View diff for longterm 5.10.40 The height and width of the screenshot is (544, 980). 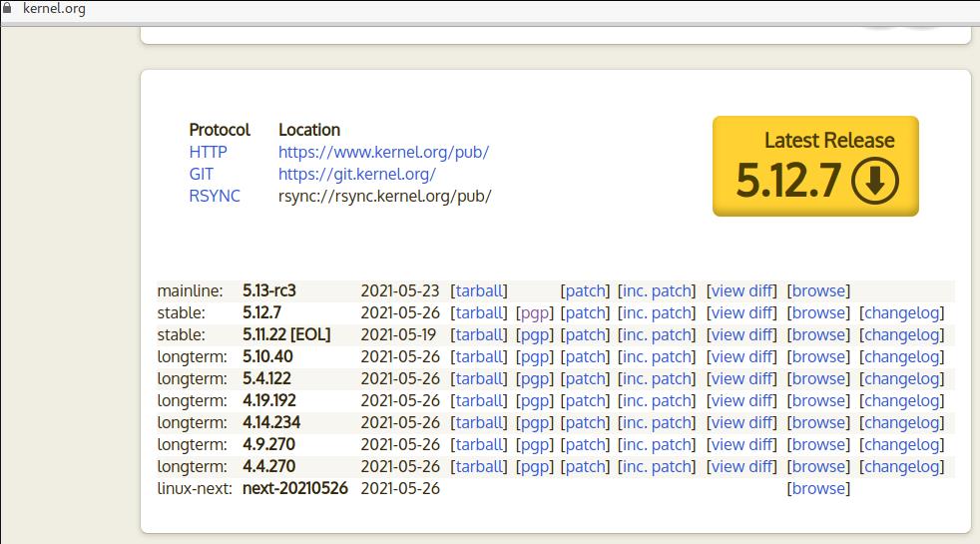click(741, 356)
